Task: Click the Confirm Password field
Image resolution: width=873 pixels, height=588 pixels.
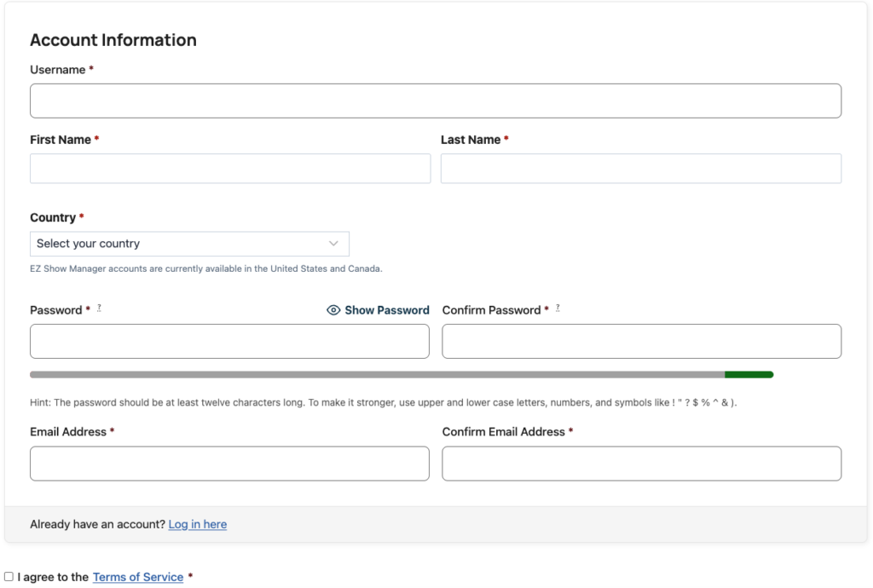Action: [x=641, y=341]
